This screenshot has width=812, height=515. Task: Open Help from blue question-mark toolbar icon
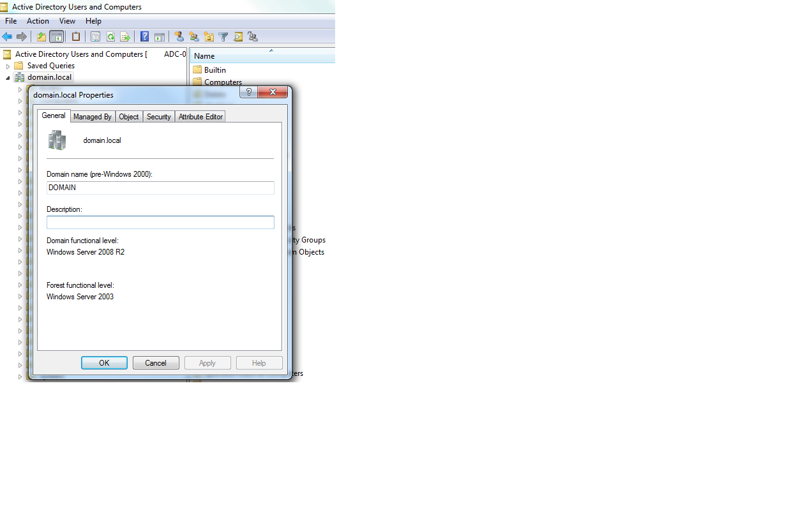145,37
